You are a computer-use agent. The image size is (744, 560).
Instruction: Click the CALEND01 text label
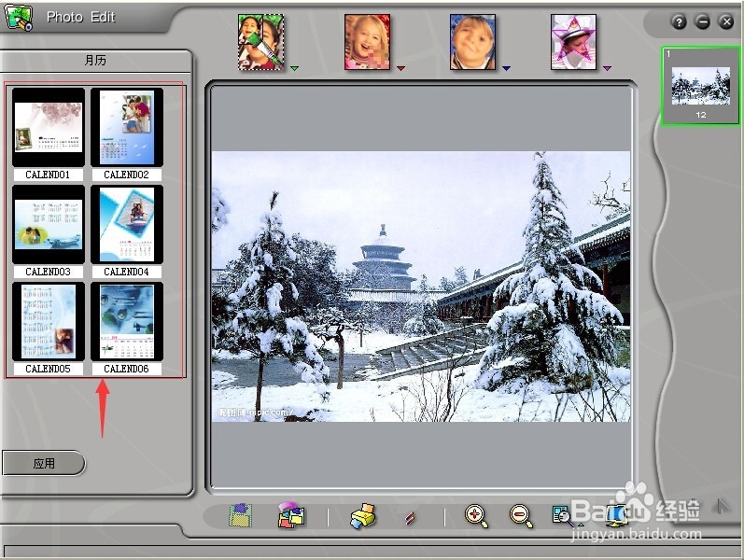coord(48,175)
